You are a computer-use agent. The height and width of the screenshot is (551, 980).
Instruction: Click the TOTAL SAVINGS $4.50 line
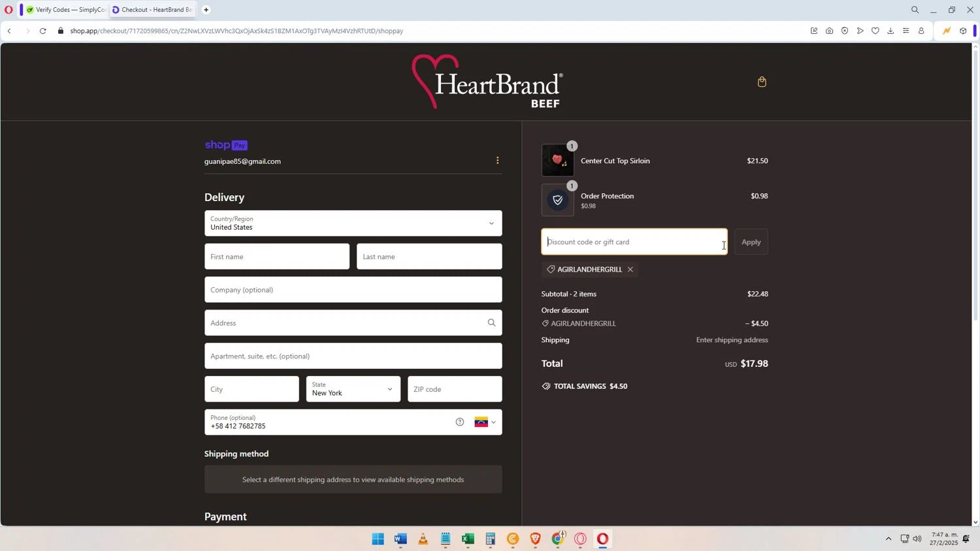pos(584,386)
